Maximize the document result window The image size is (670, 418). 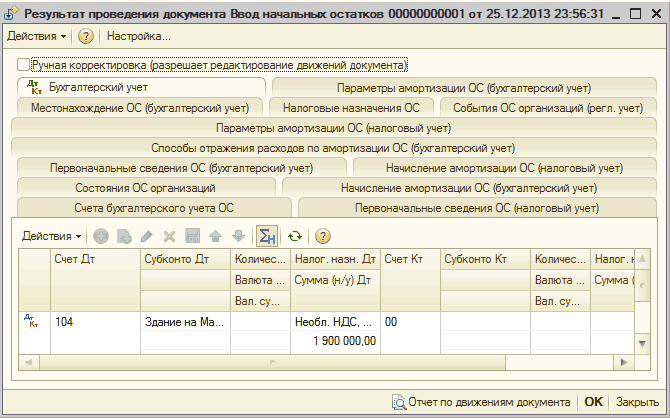[635, 14]
